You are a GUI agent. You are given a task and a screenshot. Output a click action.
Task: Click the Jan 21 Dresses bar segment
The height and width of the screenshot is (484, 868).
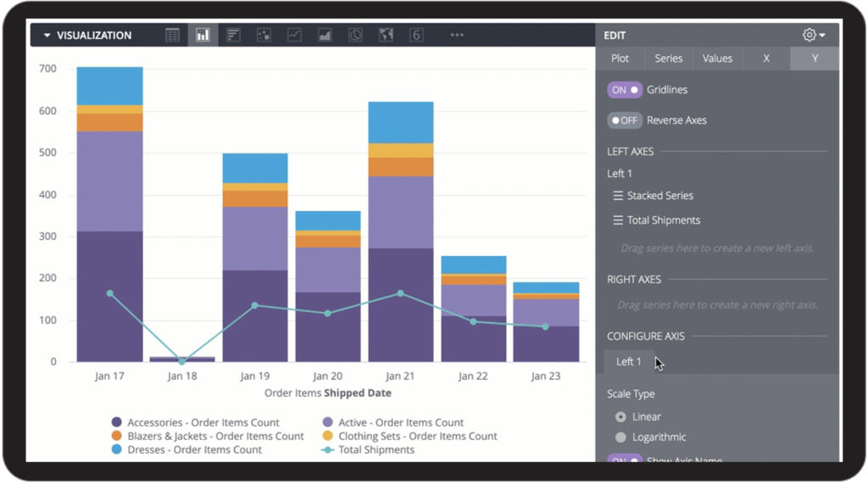tap(401, 122)
